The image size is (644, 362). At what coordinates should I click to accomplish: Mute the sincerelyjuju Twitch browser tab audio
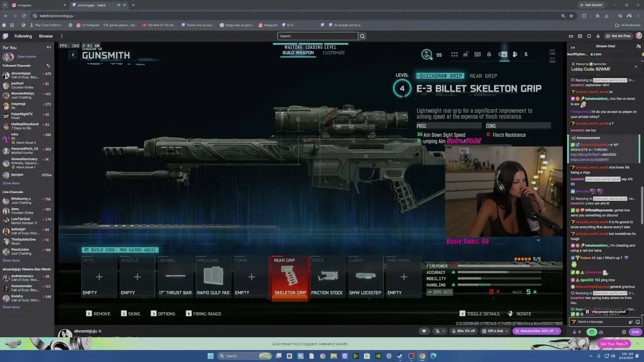[x=119, y=5]
